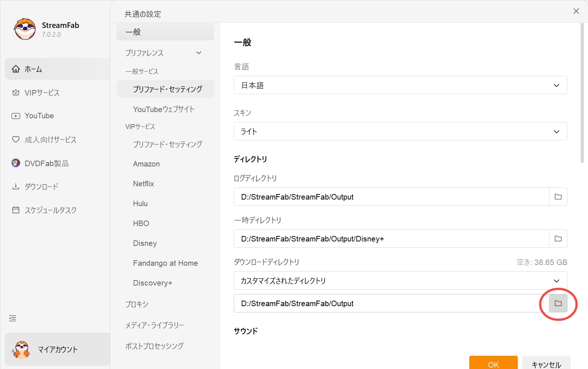Click the サウンド section heading
Viewport: 588px width, 369px height.
pos(246,331)
